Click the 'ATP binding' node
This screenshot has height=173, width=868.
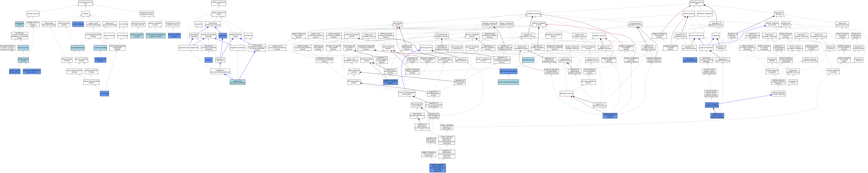pyautogui.click(x=104, y=94)
